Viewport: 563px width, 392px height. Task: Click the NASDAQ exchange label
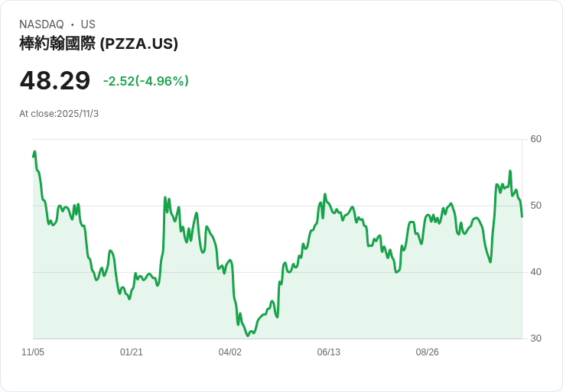41,24
